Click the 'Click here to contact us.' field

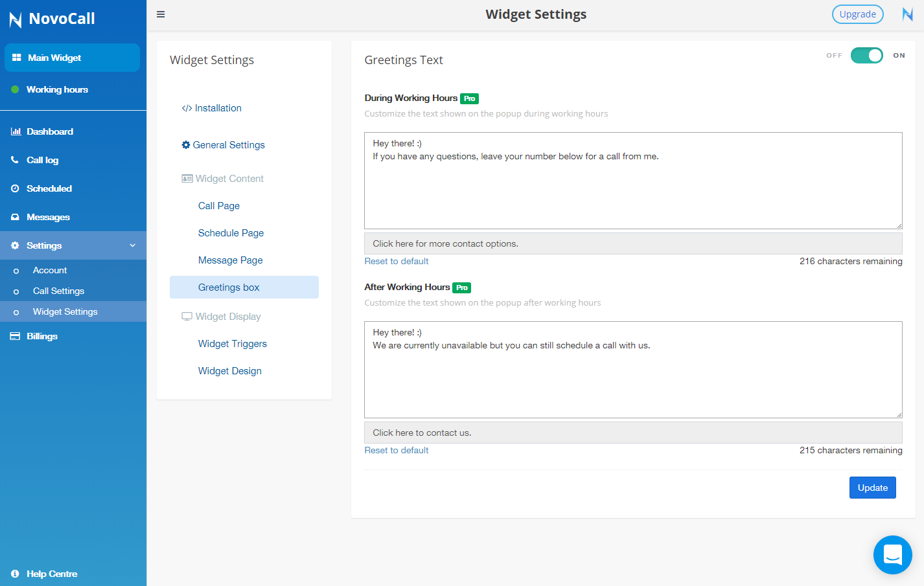pos(633,433)
